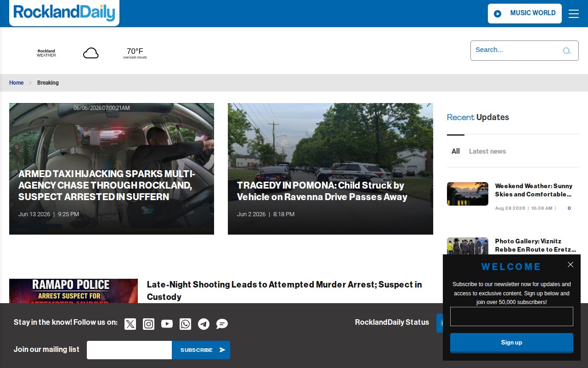
Task: Click the search magnifier icon
Action: click(566, 51)
